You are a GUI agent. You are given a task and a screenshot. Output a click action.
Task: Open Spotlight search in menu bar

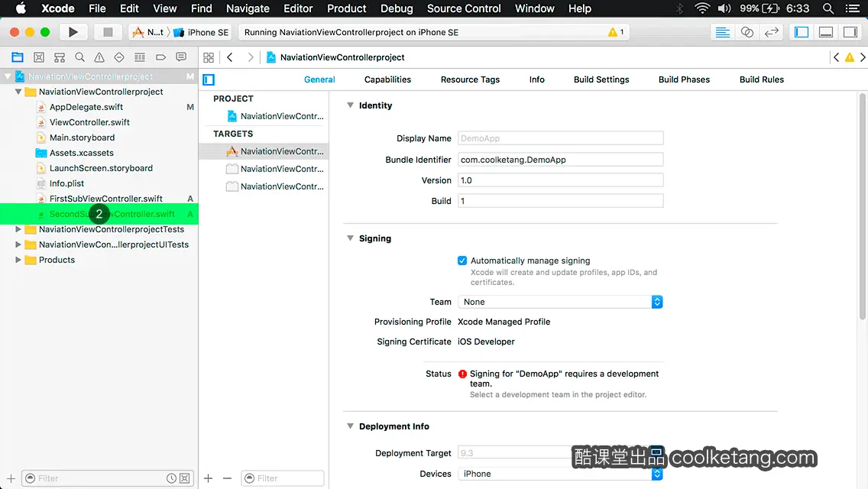828,8
